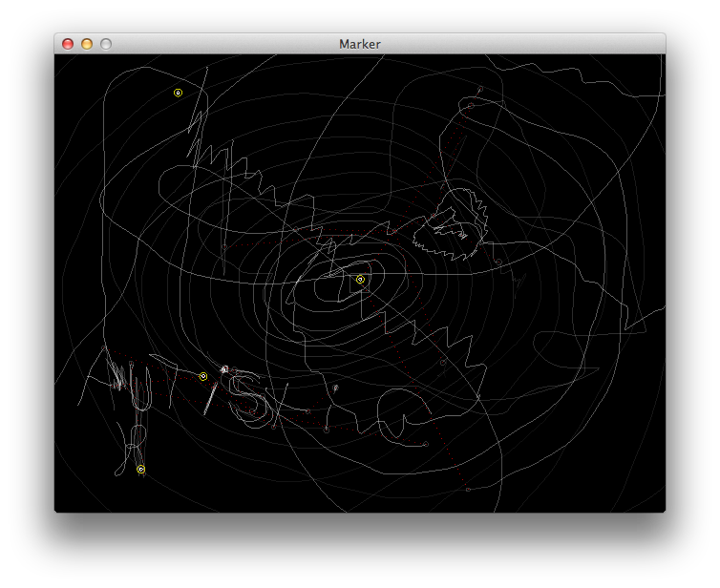This screenshot has height=588, width=720.
Task: Click the Marker window title bar
Action: click(359, 44)
